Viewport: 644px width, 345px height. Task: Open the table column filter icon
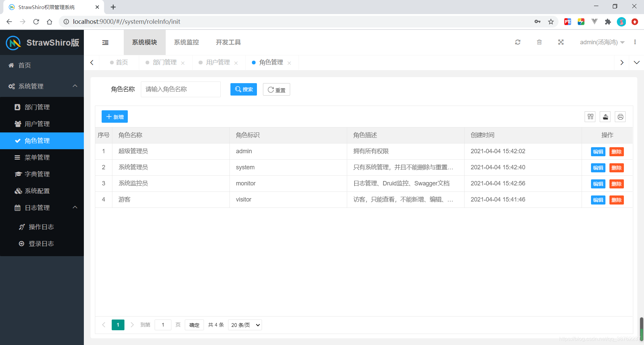point(590,117)
